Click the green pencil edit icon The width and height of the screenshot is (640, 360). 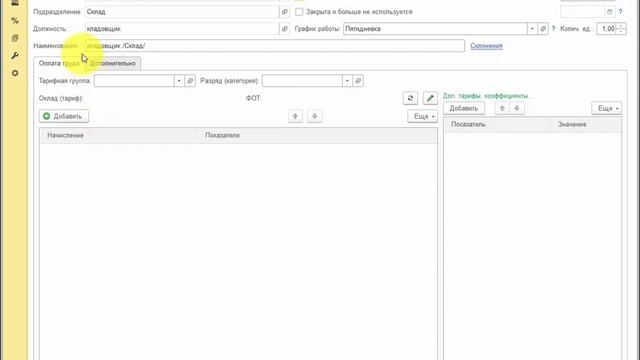(430, 98)
